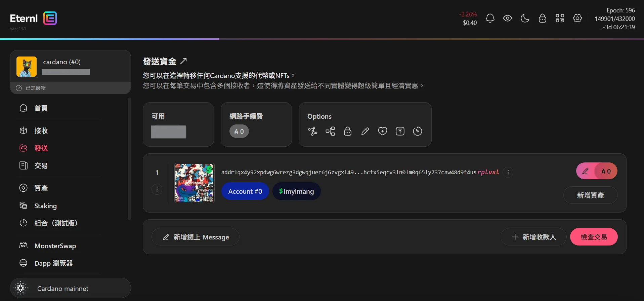This screenshot has width=644, height=301.
Task: Open three-dot menu under recipient number 1
Action: [x=157, y=189]
